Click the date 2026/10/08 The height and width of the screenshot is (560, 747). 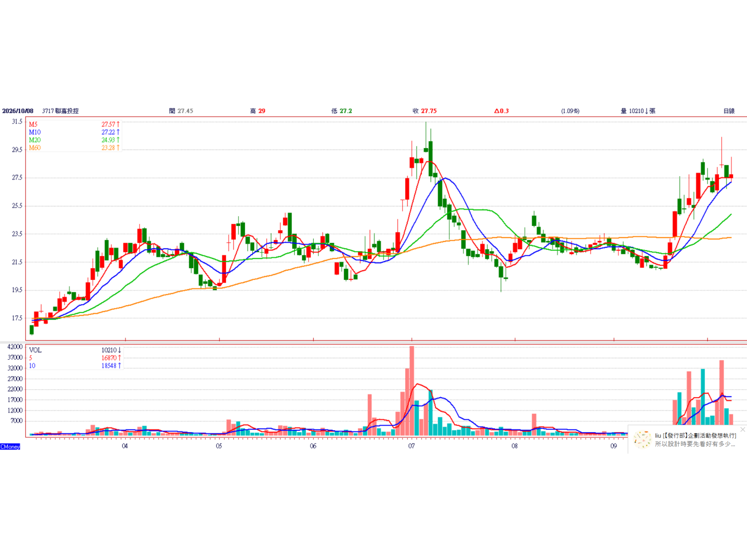coord(18,111)
